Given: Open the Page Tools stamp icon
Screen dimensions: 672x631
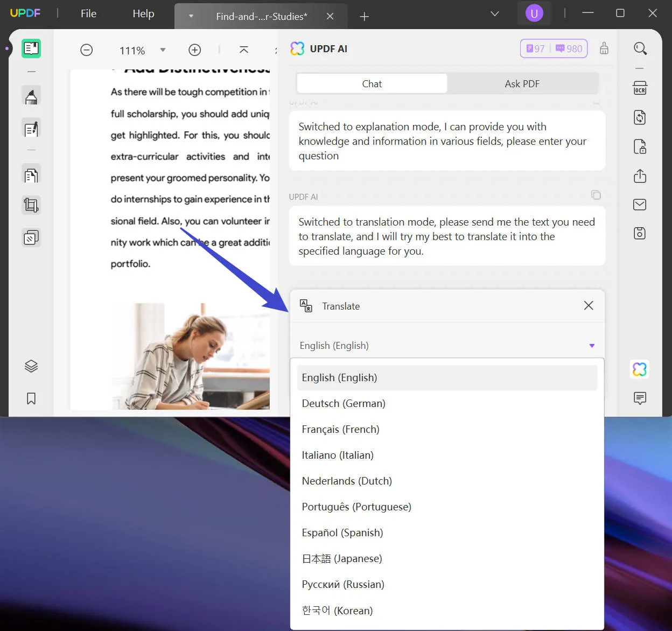Looking at the screenshot, I should (x=31, y=237).
